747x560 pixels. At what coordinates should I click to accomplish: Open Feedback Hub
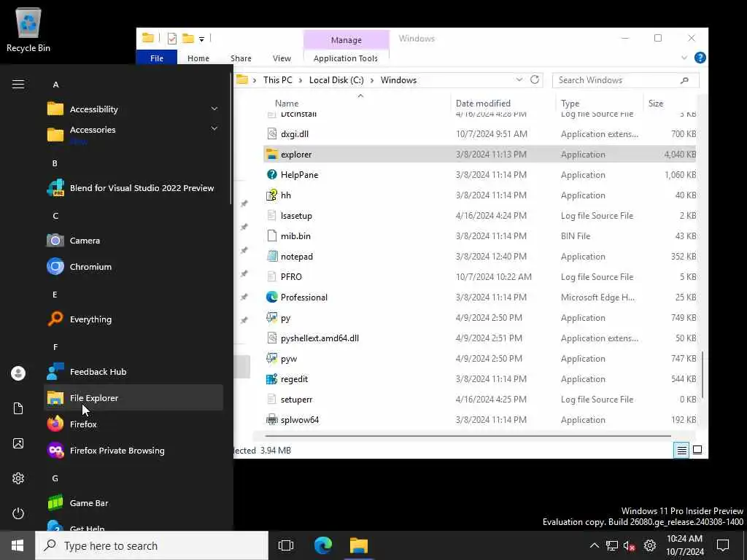(133, 371)
